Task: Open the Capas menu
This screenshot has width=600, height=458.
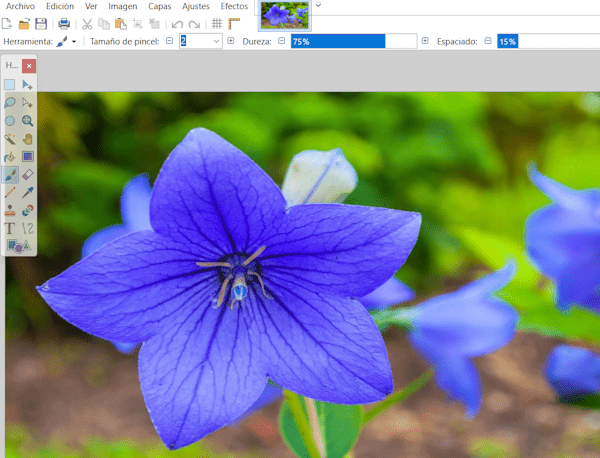Action: 160,6
